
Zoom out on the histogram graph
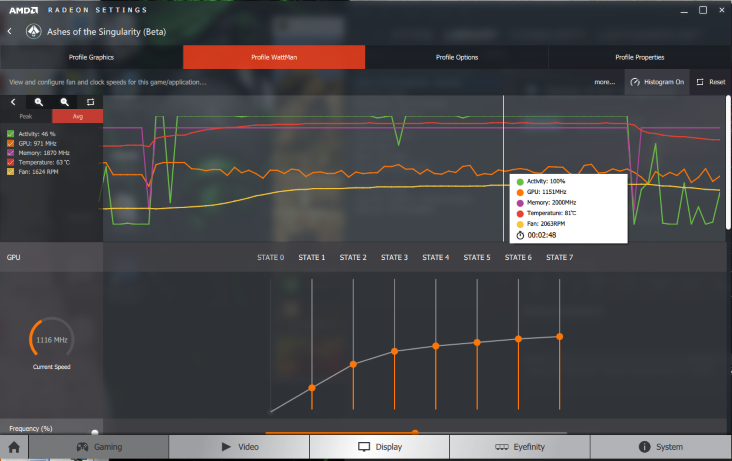[65, 102]
